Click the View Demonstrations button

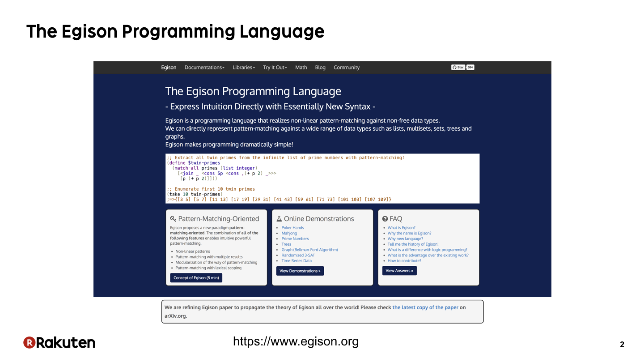click(300, 271)
